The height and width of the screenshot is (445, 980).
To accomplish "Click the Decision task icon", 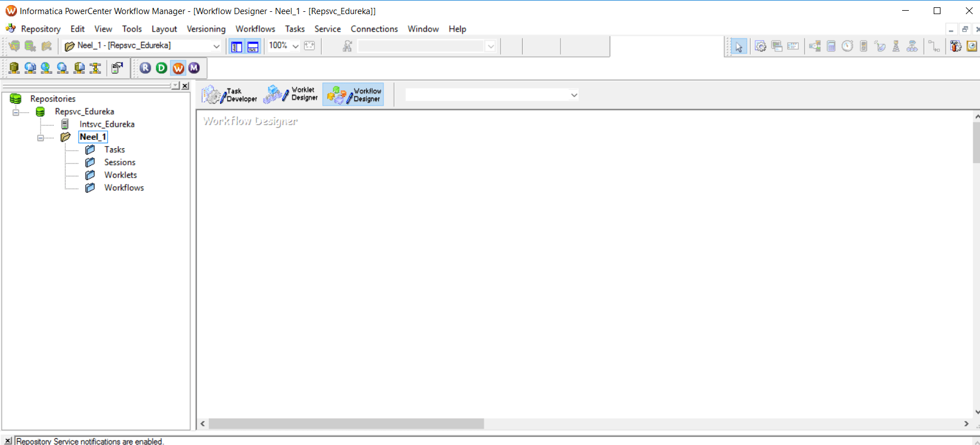I will click(x=815, y=46).
